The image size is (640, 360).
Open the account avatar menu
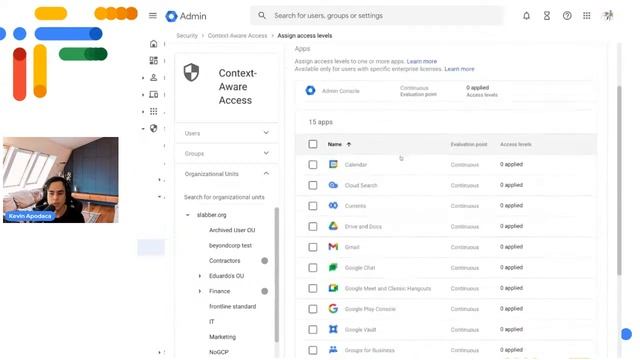tap(608, 16)
